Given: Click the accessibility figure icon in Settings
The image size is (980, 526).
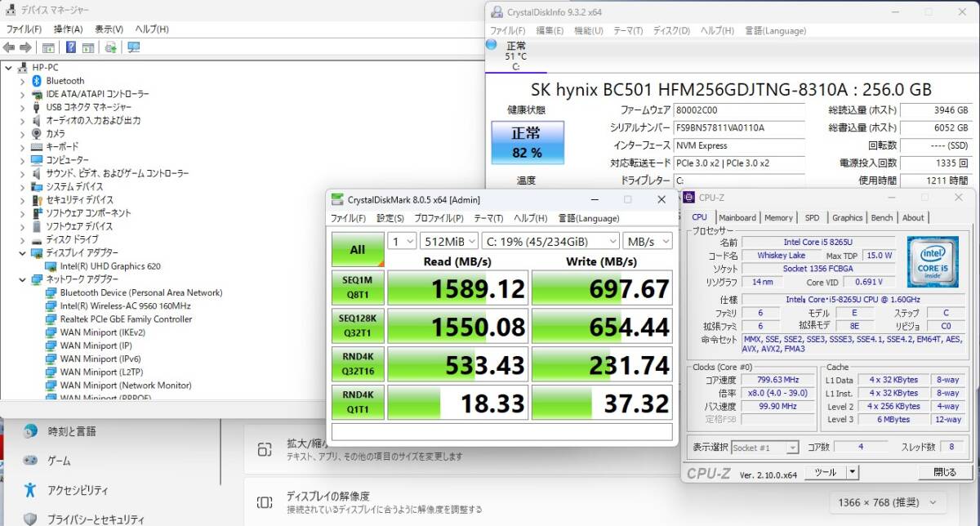Looking at the screenshot, I should coord(31,490).
